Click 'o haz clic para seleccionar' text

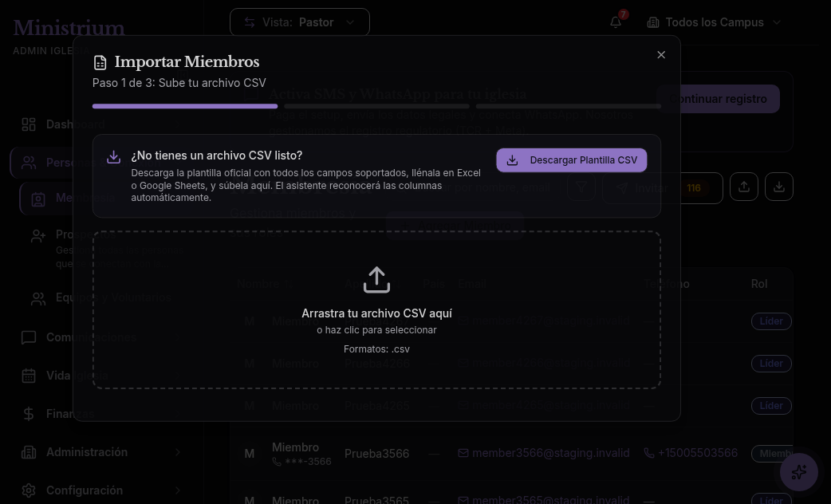376,329
